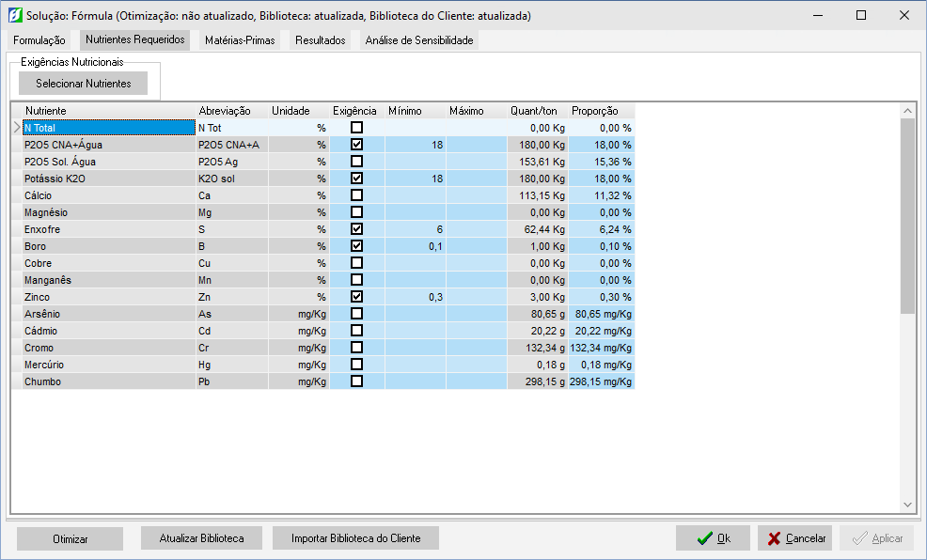Select the Nutrientes Requeridos tab

pyautogui.click(x=134, y=39)
